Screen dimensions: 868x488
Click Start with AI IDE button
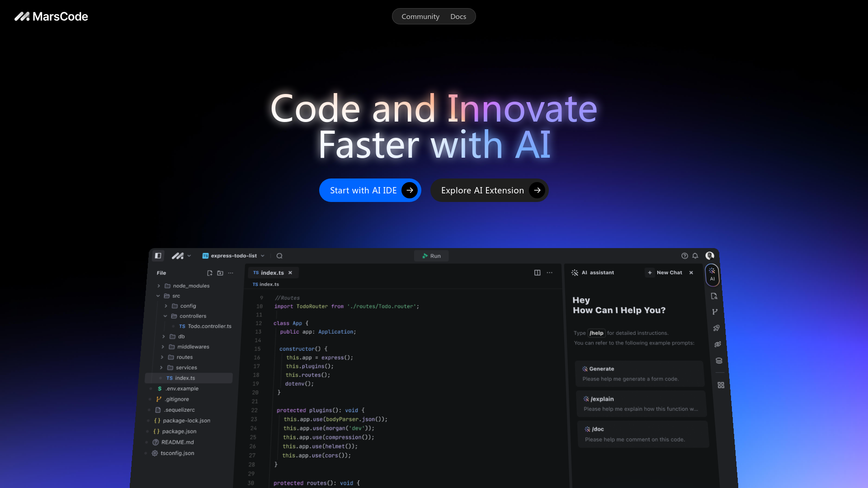(370, 190)
